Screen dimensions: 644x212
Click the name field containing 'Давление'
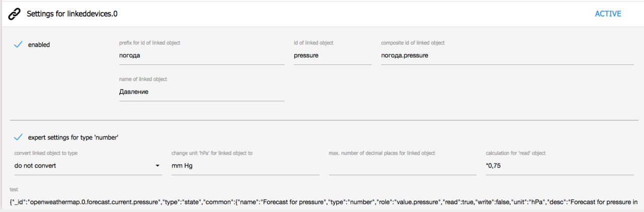pos(202,92)
